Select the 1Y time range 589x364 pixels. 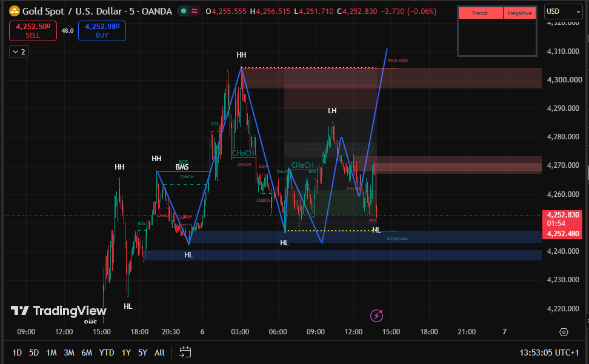tap(126, 352)
